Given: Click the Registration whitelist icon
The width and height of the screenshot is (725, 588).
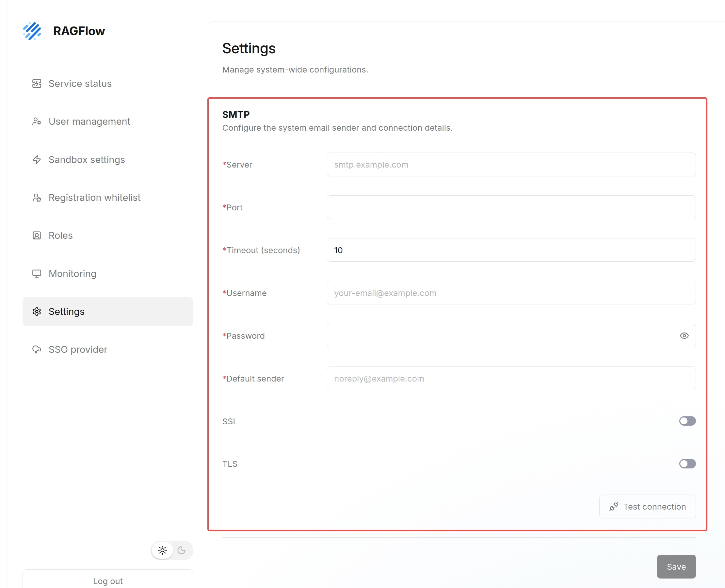Looking at the screenshot, I should [37, 197].
